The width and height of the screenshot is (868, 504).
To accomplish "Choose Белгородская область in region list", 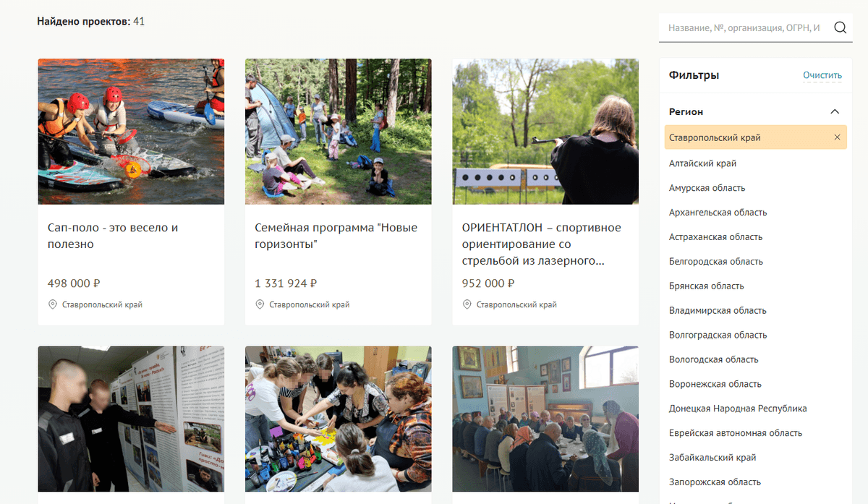I will [x=716, y=262].
